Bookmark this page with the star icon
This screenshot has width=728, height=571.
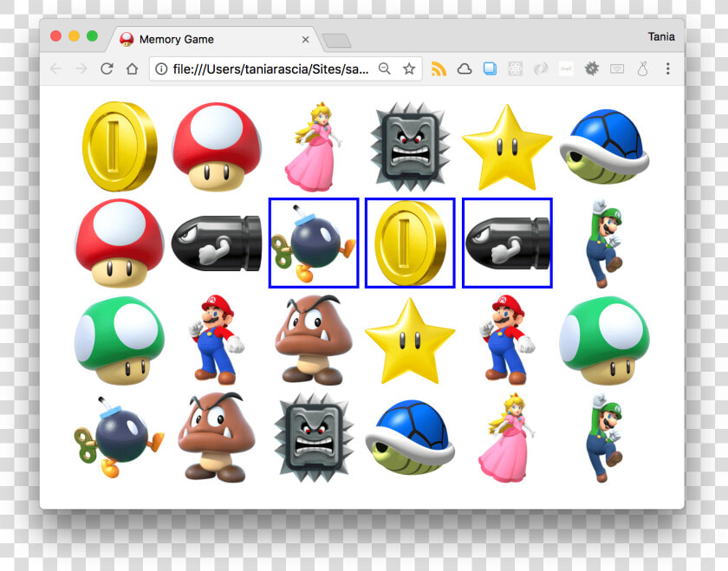[x=409, y=68]
